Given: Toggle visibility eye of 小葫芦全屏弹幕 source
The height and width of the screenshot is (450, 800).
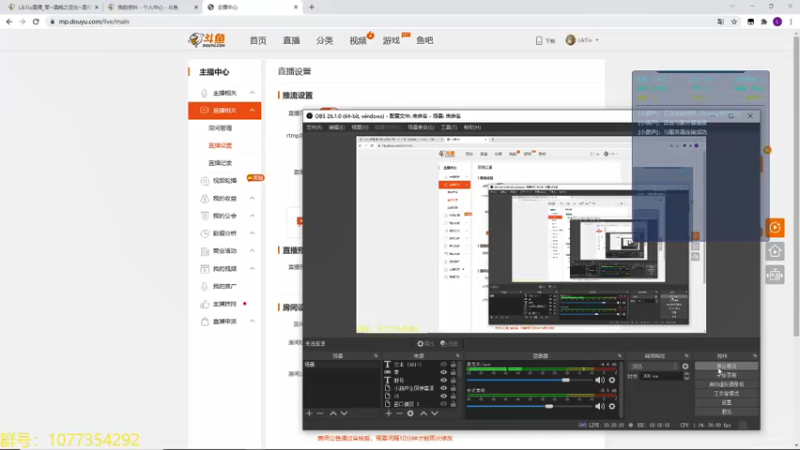Looking at the screenshot, I should click(x=443, y=388).
